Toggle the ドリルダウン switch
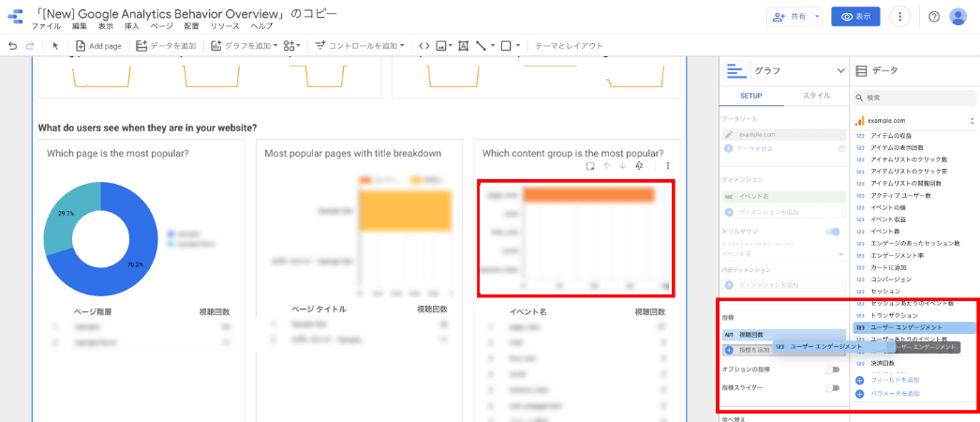Screen dimensions: 980x422 click(x=833, y=232)
